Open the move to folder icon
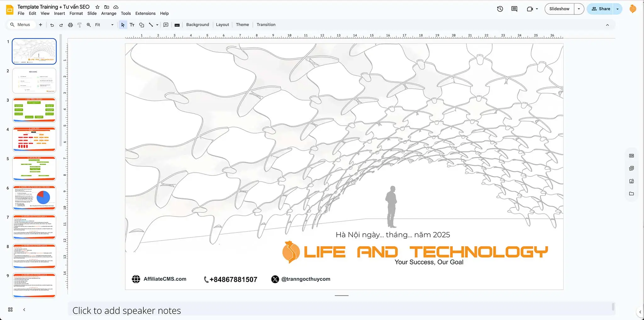644x320 pixels. click(x=107, y=7)
